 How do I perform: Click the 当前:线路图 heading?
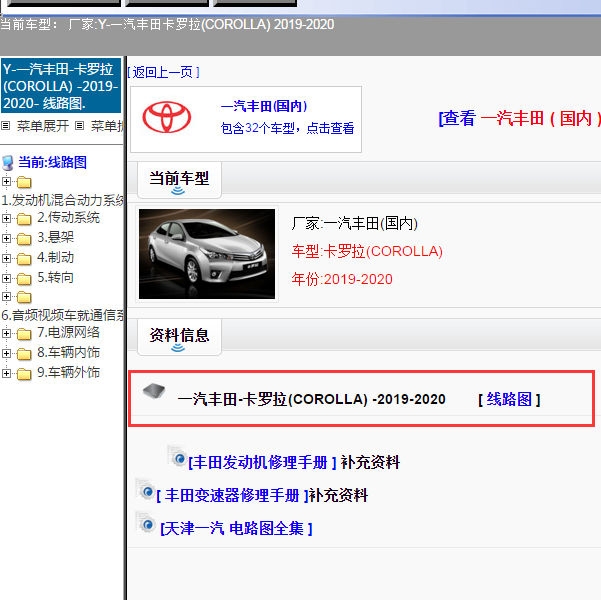pyautogui.click(x=52, y=162)
